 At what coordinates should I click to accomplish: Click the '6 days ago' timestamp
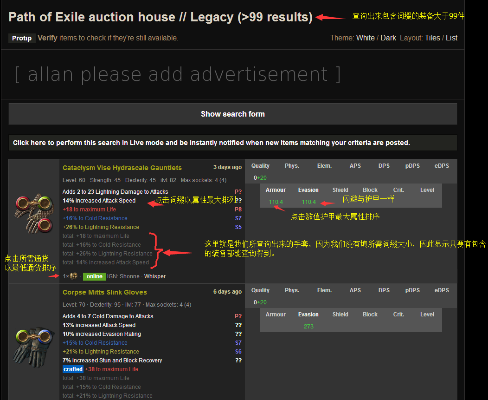coord(227,292)
